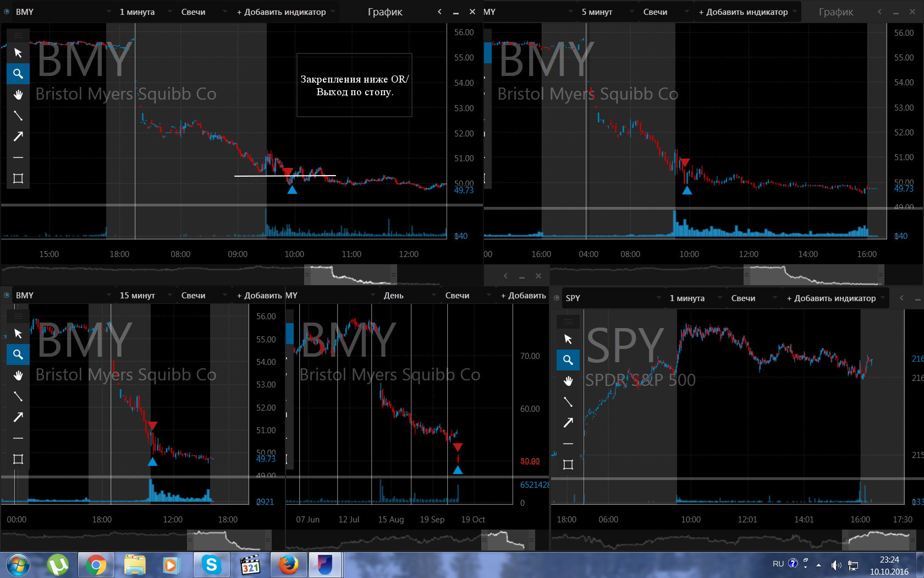The width and height of the screenshot is (924, 578).
Task: Click the navigator range slider under the 5-minute chart
Action: pos(814,274)
